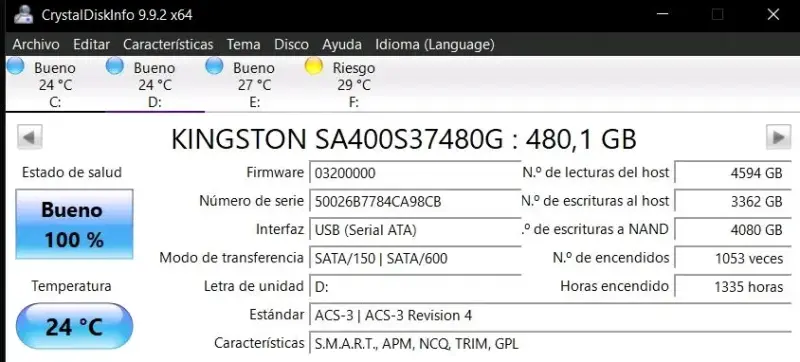Click the features field S.M.A.R.T., APM, NCQ
Viewport: 800px width, 362px height.
click(x=551, y=344)
